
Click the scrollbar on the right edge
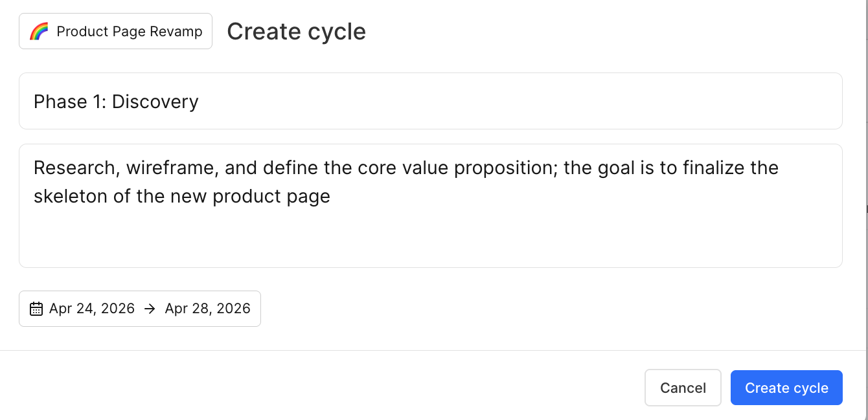(x=865, y=208)
